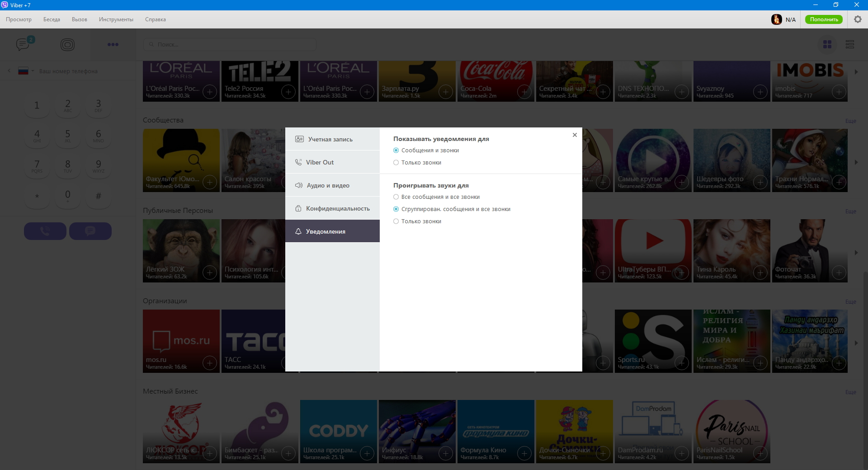Click the user avatar icon

pos(777,19)
